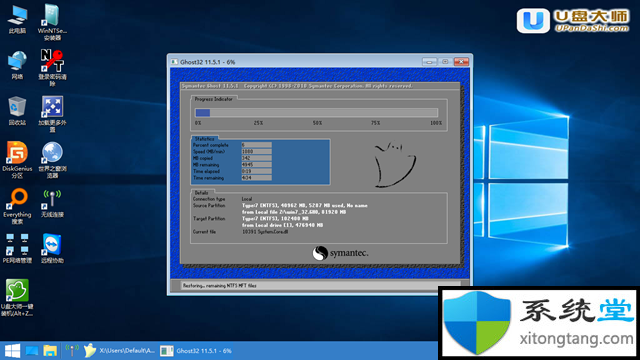Screen dimensions: 640x360
Task: Click the Ghost32 window title icon
Action: 174,62
